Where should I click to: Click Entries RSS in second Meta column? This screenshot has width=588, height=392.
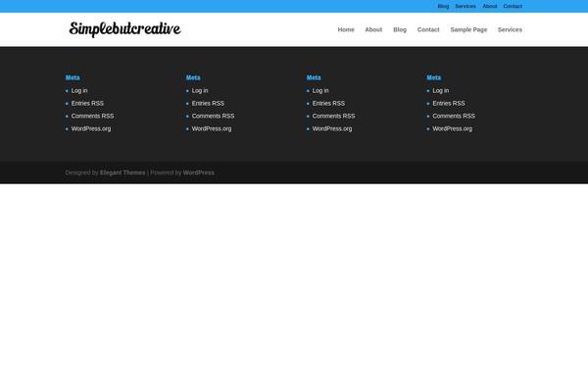click(x=208, y=104)
